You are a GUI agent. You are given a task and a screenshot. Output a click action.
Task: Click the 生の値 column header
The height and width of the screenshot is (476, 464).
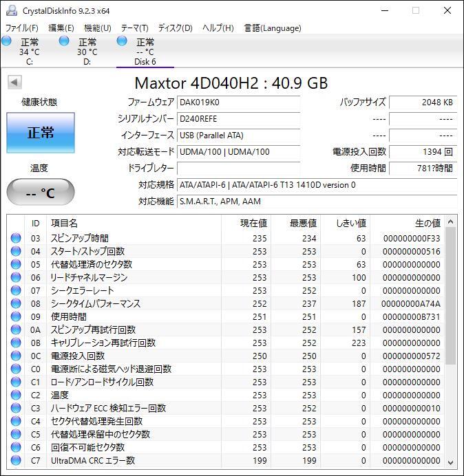coord(407,224)
